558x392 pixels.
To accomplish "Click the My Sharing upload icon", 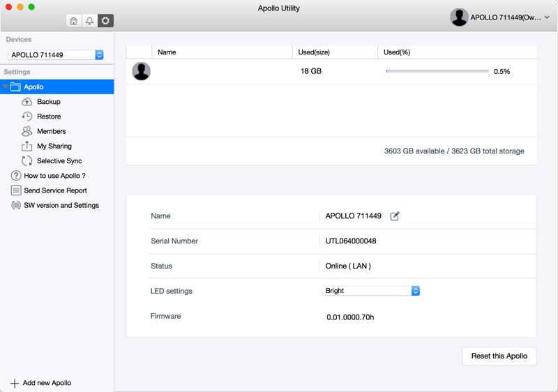I will (x=27, y=146).
